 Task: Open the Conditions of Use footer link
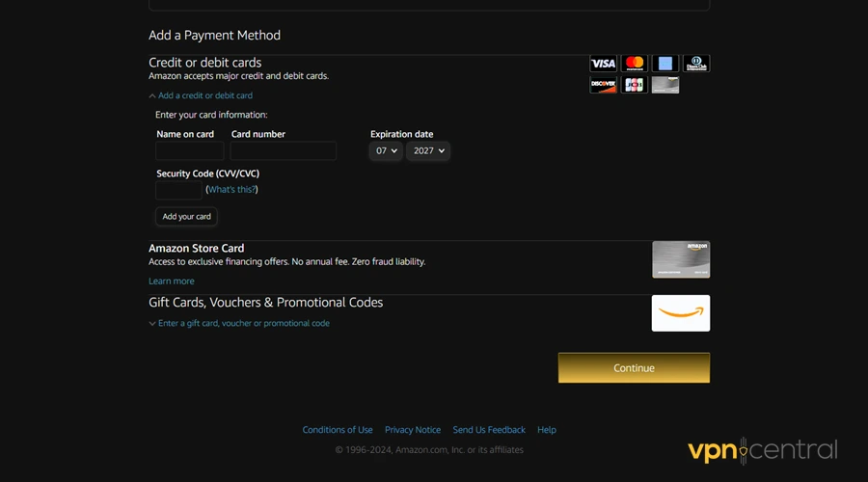click(x=338, y=430)
